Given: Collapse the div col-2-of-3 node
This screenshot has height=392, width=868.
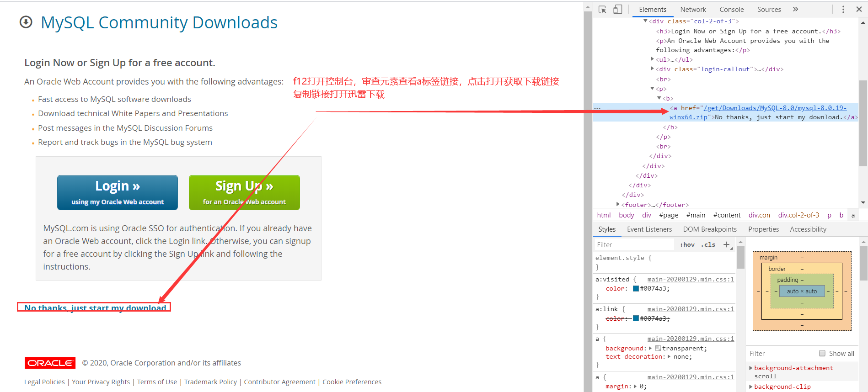Looking at the screenshot, I should pos(645,21).
